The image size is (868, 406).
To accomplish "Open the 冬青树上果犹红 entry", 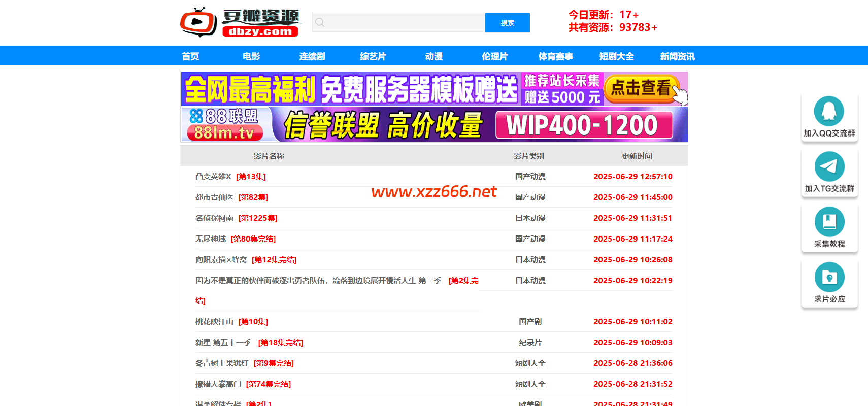I will pos(222,363).
